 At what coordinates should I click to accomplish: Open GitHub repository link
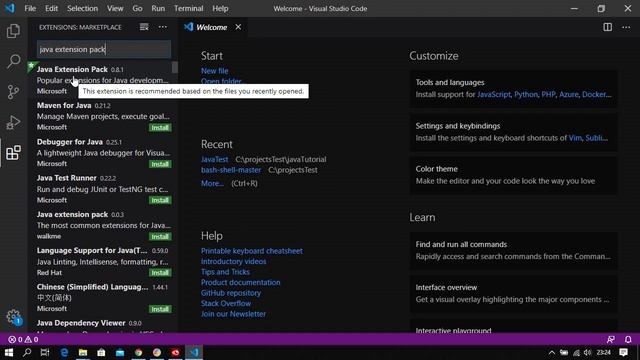click(x=231, y=293)
